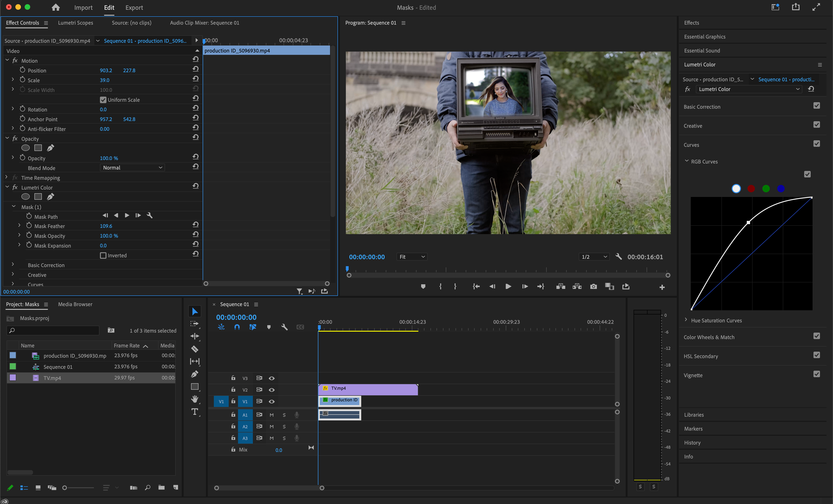The height and width of the screenshot is (504, 833).
Task: Hide track V2 with eye toggle
Action: point(271,389)
